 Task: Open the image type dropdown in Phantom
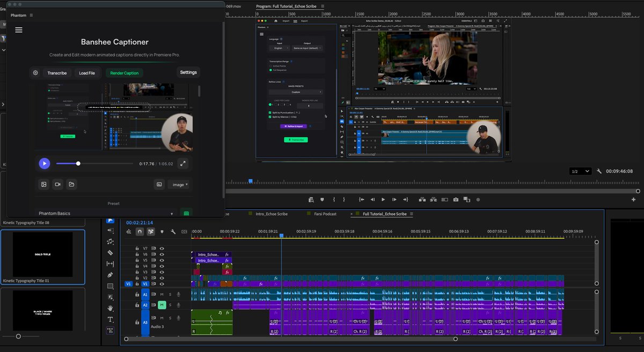(x=179, y=184)
